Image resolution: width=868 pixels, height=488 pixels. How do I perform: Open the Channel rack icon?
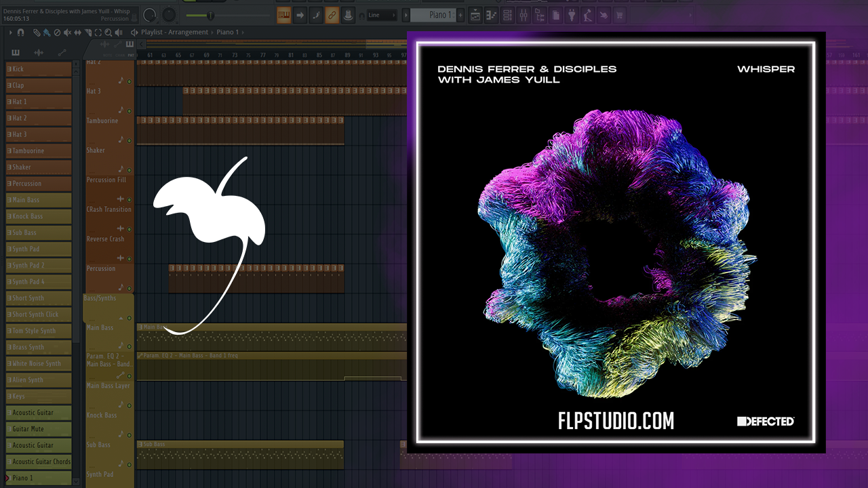tap(508, 15)
